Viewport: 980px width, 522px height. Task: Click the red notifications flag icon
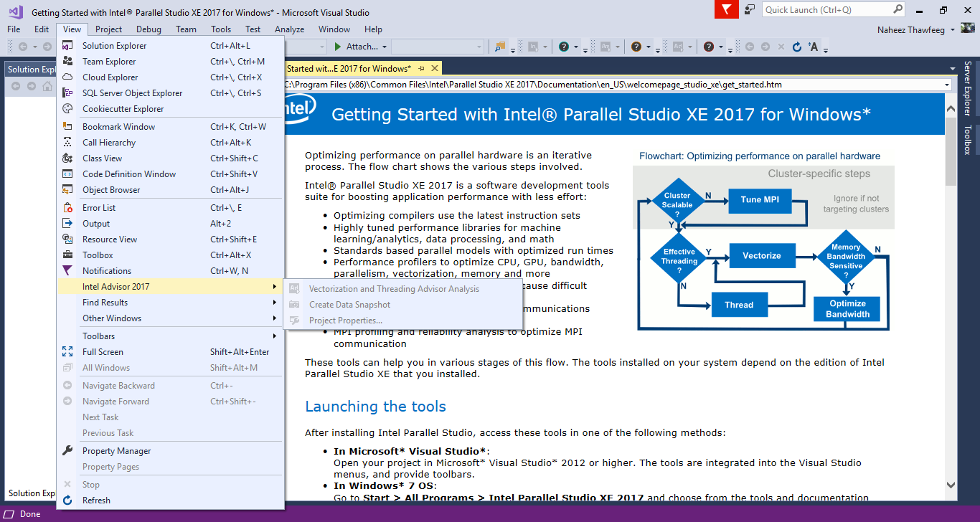click(x=727, y=10)
